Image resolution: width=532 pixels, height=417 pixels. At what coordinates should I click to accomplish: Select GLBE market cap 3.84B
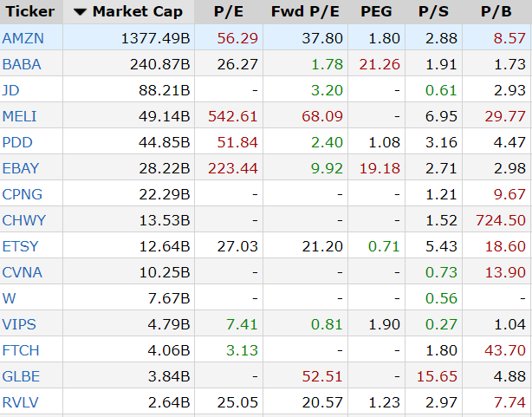(169, 376)
